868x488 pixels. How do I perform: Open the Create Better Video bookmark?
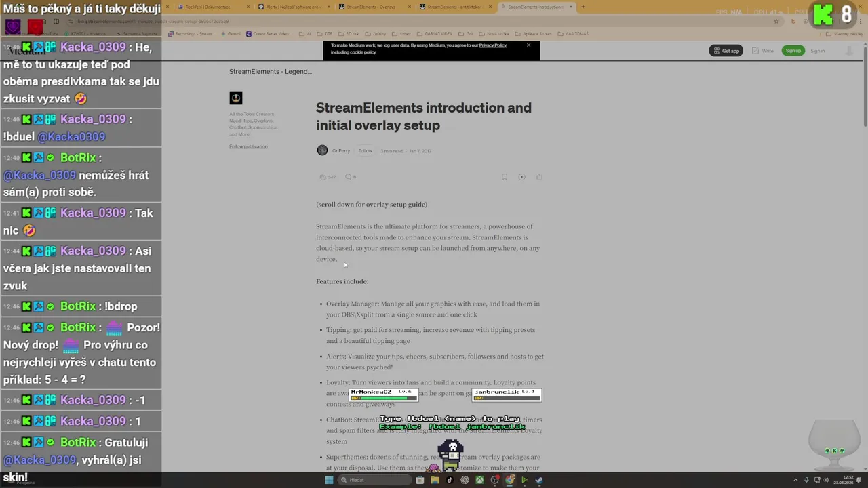click(269, 33)
